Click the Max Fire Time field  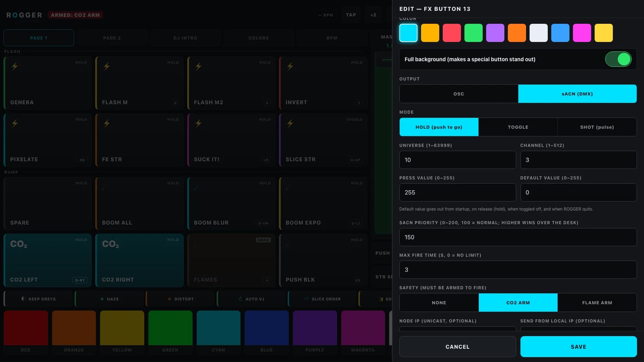pyautogui.click(x=518, y=270)
